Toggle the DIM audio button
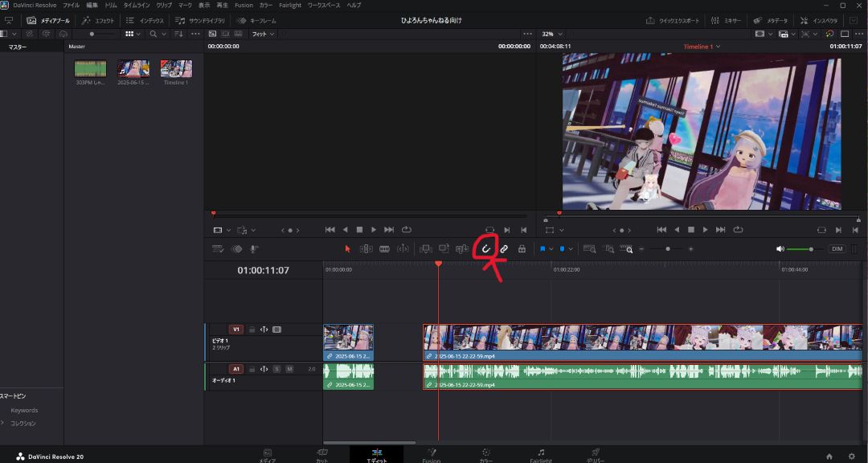 pos(837,249)
